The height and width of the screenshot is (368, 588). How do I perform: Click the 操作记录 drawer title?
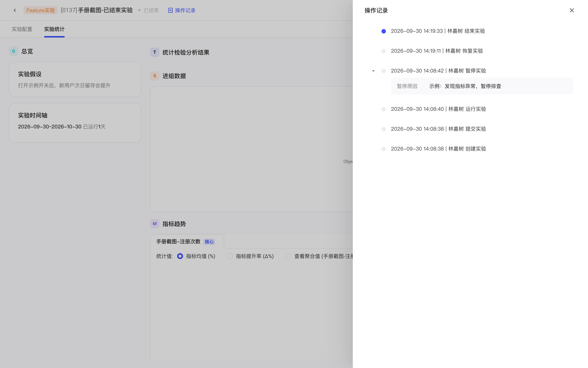pos(376,10)
